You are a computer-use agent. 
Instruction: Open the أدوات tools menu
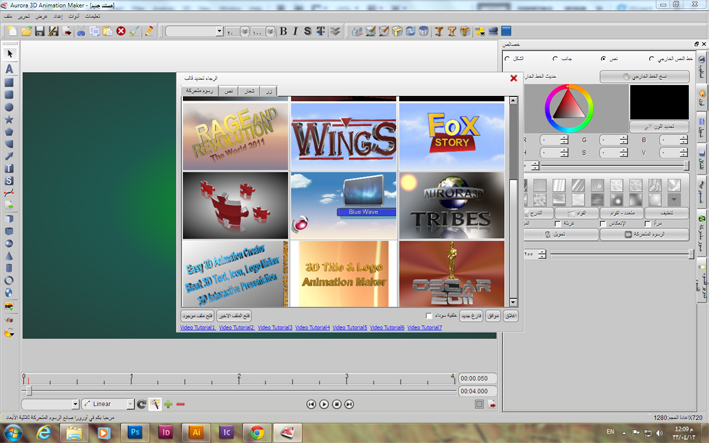coord(73,16)
